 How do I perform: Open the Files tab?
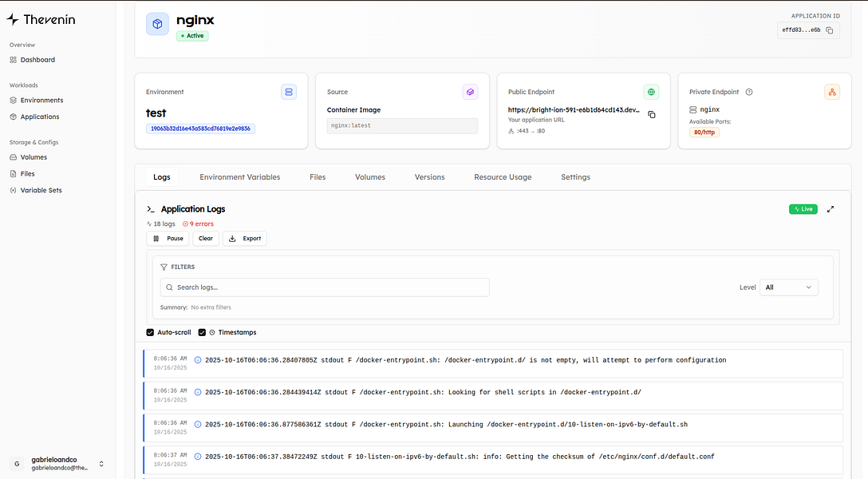pos(318,177)
